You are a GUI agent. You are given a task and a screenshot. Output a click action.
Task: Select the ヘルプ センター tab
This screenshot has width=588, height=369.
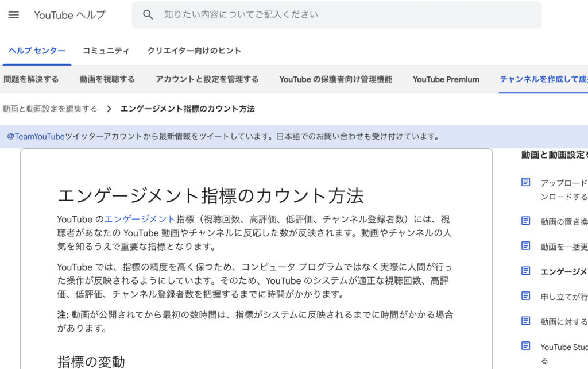click(37, 51)
